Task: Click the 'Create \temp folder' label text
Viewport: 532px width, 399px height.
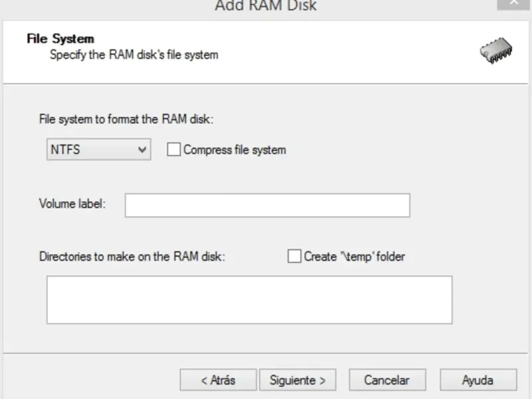Action: [x=354, y=256]
